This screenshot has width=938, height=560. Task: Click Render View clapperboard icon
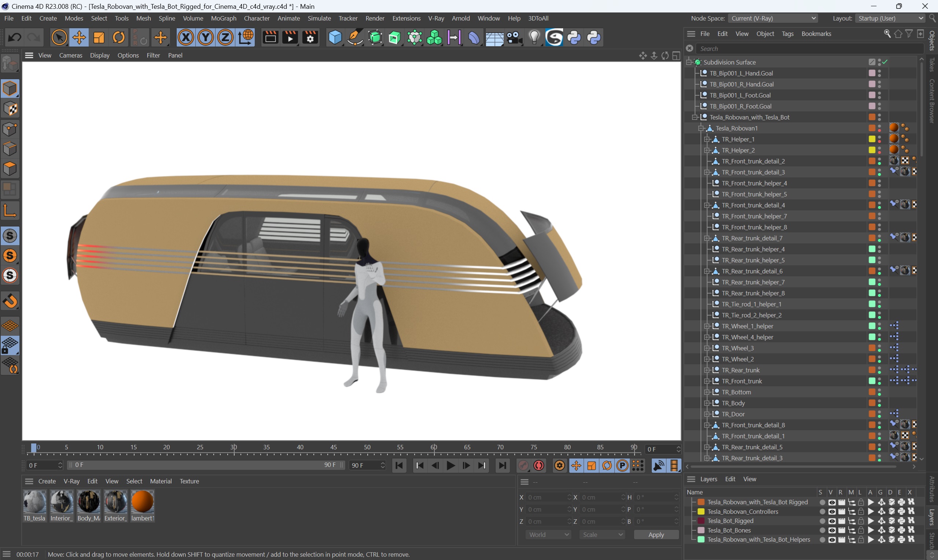click(270, 37)
